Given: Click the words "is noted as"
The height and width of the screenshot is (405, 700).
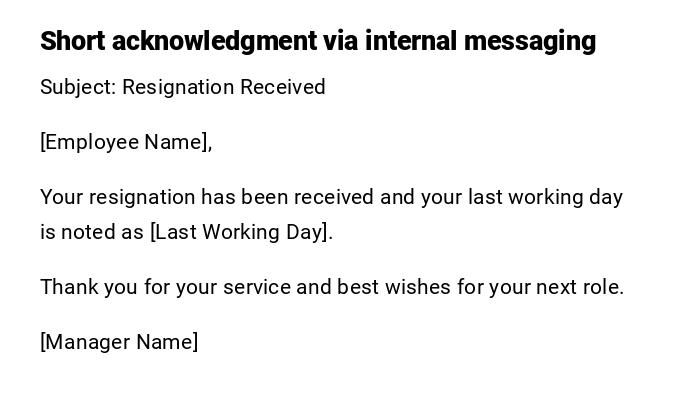Looking at the screenshot, I should 92,232.
